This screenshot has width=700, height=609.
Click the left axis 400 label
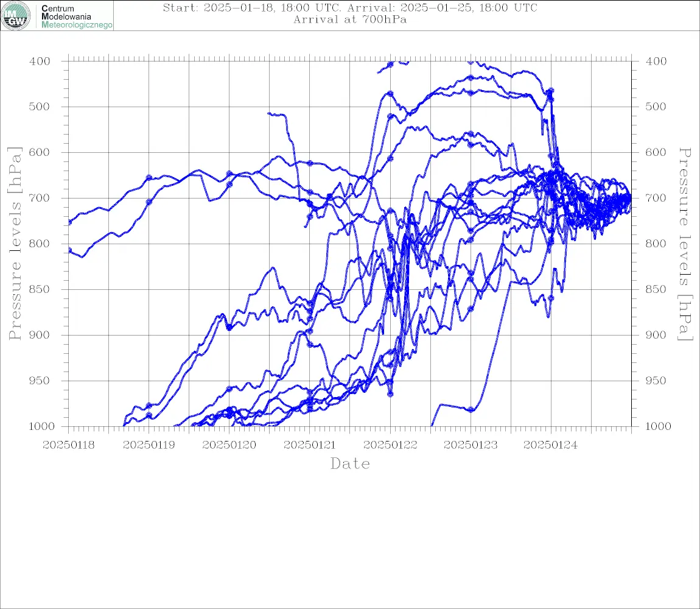pos(40,62)
